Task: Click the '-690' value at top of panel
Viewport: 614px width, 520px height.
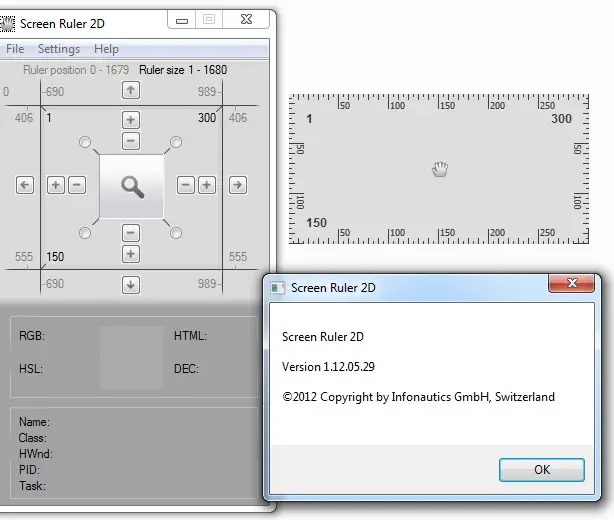Action: (x=54, y=92)
